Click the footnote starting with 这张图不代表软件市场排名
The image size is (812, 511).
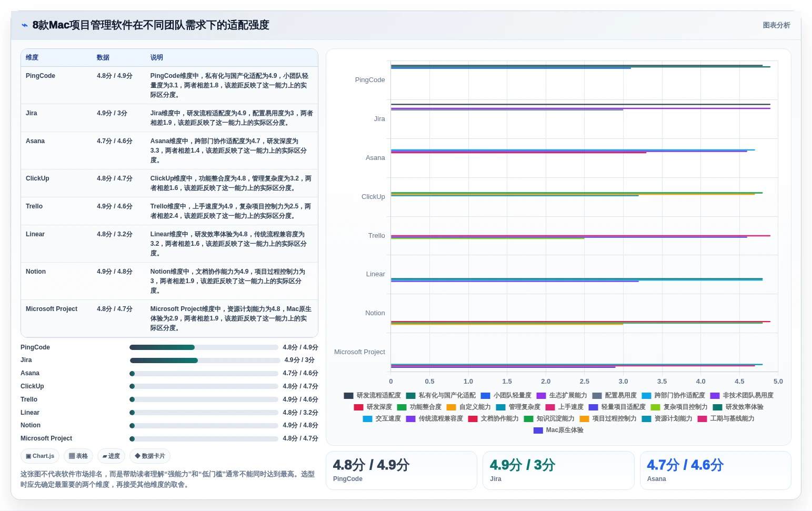pos(168,479)
